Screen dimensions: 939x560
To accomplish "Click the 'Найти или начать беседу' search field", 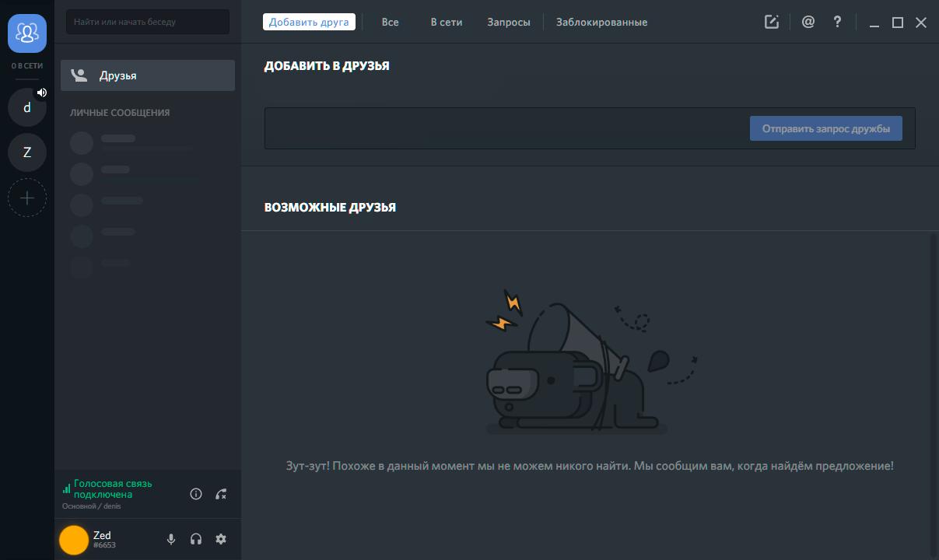I will click(x=148, y=22).
